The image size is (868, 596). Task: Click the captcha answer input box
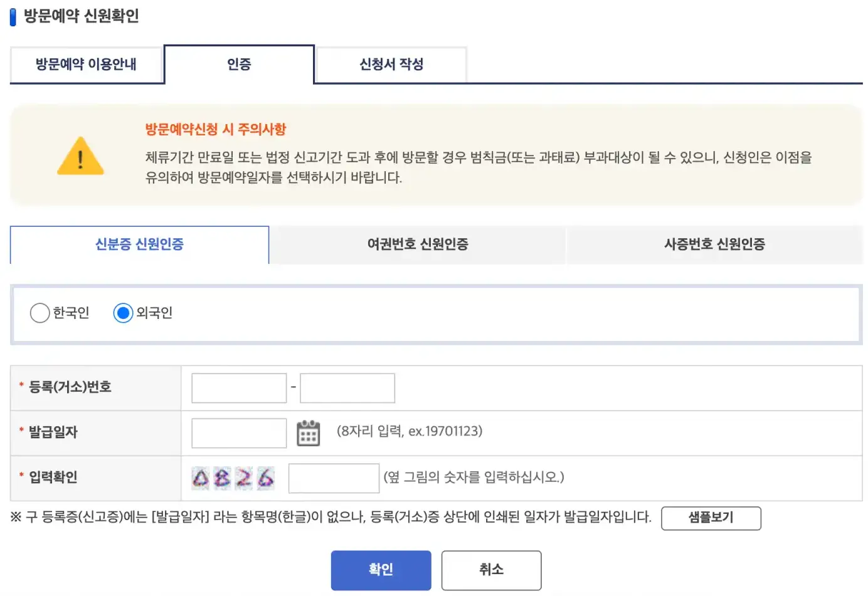[x=334, y=478]
